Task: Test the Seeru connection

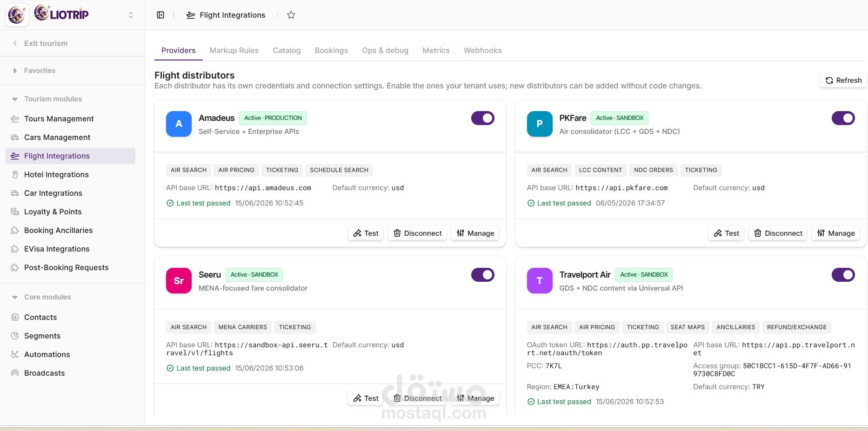Action: 366,398
